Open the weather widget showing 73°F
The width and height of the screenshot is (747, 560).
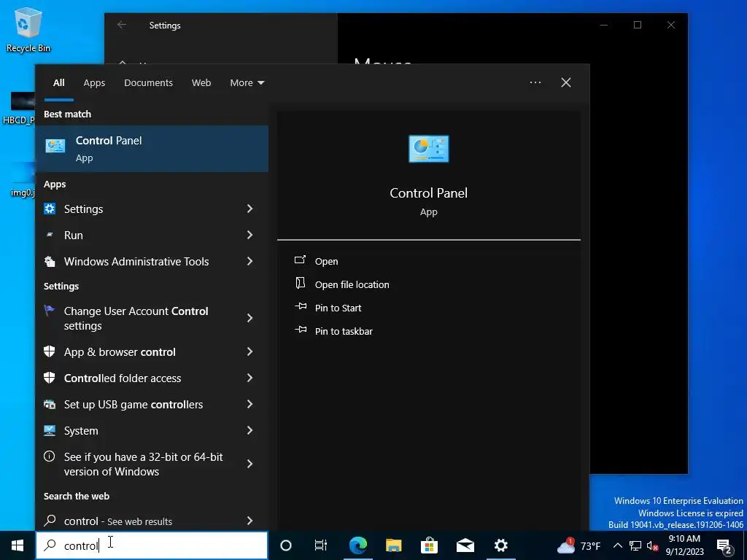pyautogui.click(x=578, y=545)
